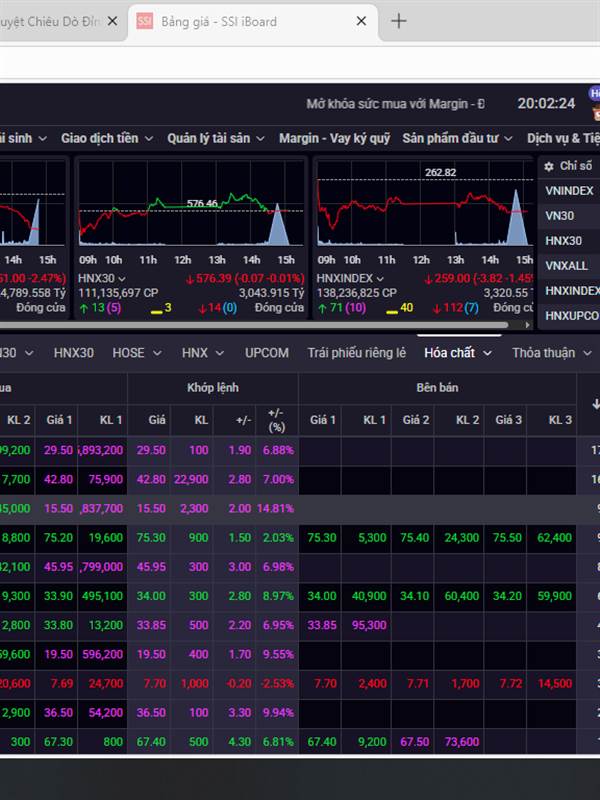Screen dimensions: 600x800
Task: Expand the Giao dịch tiền menu
Action: pos(107,138)
